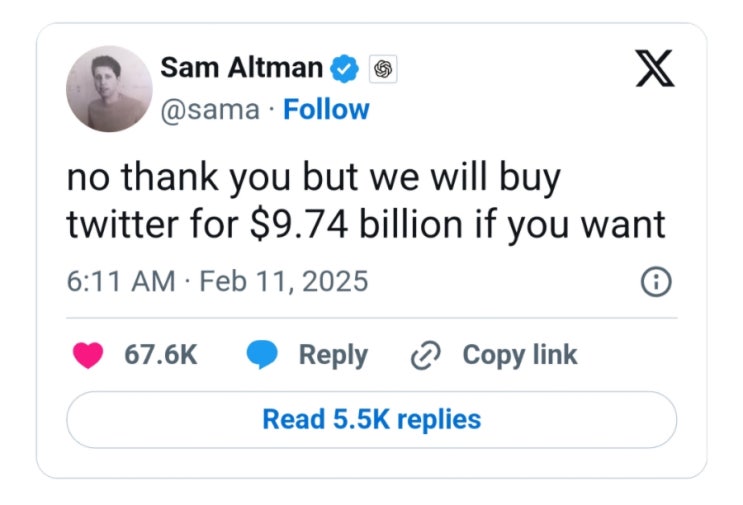743x505 pixels.
Task: Click the blue reply speech bubble icon
Action: pos(262,355)
